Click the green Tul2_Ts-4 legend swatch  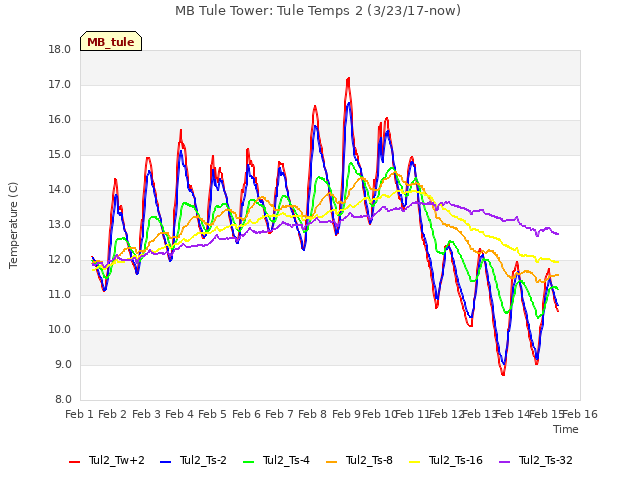(248, 462)
